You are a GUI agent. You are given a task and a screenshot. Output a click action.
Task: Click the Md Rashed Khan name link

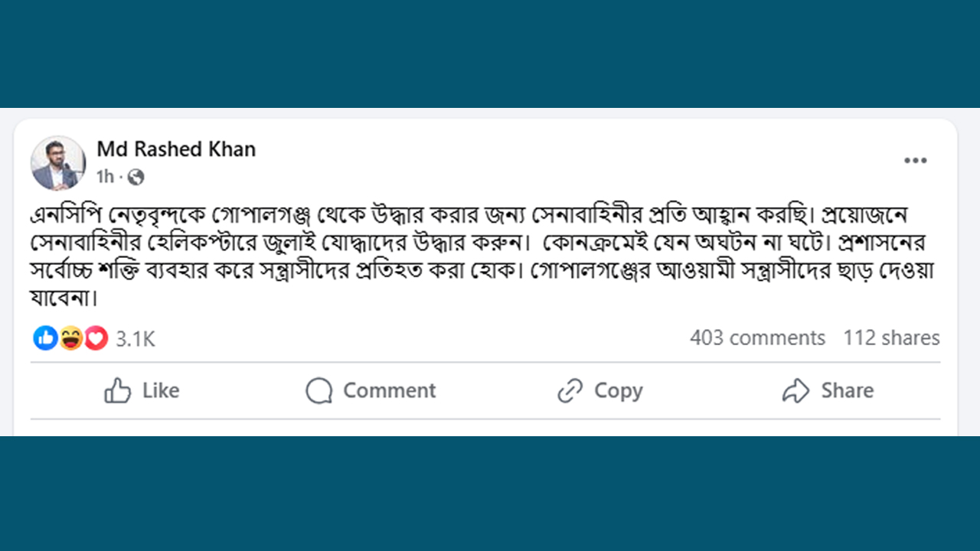[x=176, y=149]
